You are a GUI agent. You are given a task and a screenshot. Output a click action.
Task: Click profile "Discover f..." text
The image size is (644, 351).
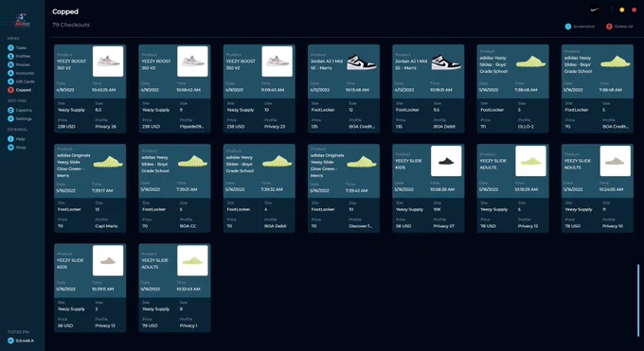(x=360, y=226)
